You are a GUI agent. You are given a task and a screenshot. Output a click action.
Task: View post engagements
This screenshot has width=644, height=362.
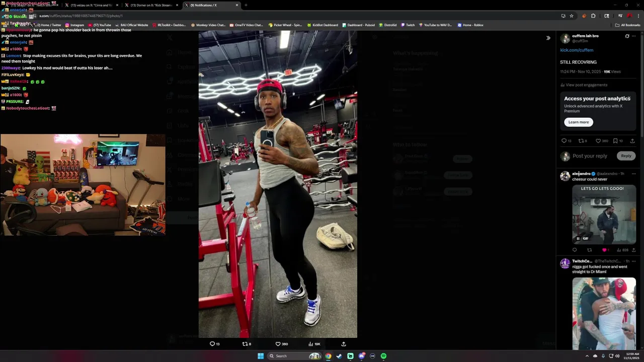point(584,85)
